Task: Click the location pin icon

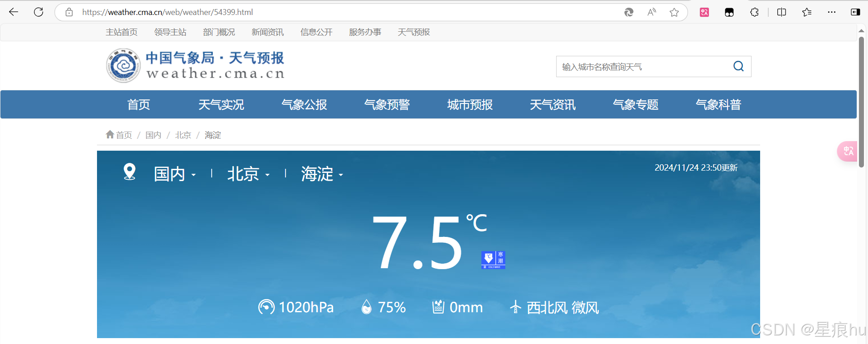Action: 130,172
